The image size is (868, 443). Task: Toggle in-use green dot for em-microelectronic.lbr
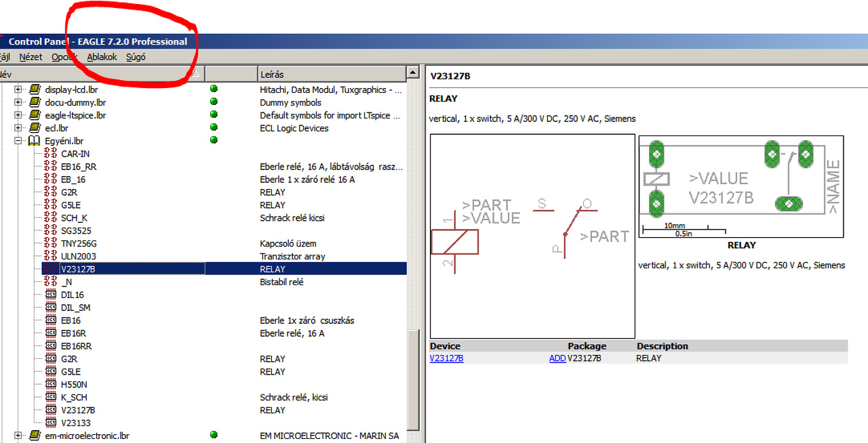click(x=214, y=435)
